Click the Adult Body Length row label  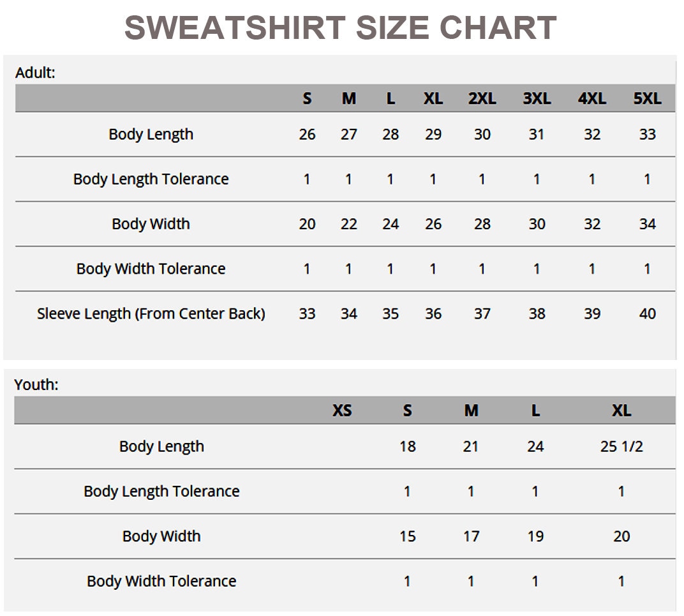pyautogui.click(x=151, y=135)
